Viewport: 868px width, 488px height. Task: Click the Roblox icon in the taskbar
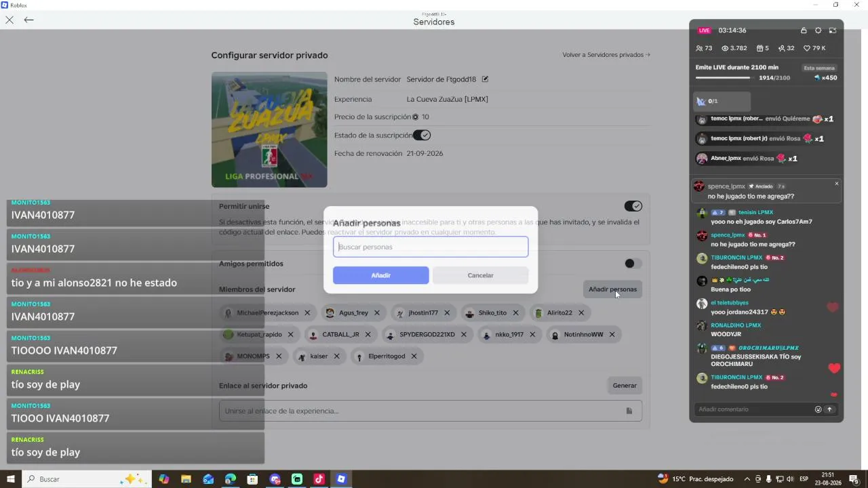341,479
